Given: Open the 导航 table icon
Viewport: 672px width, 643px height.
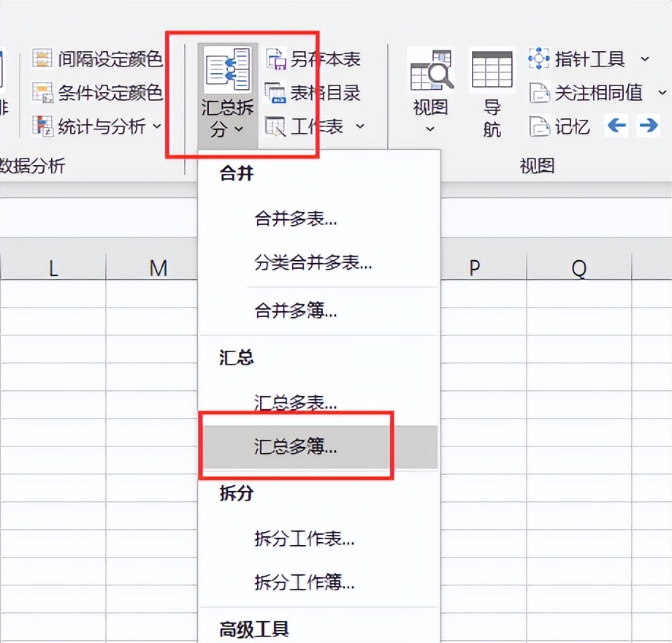Looking at the screenshot, I should tap(492, 72).
